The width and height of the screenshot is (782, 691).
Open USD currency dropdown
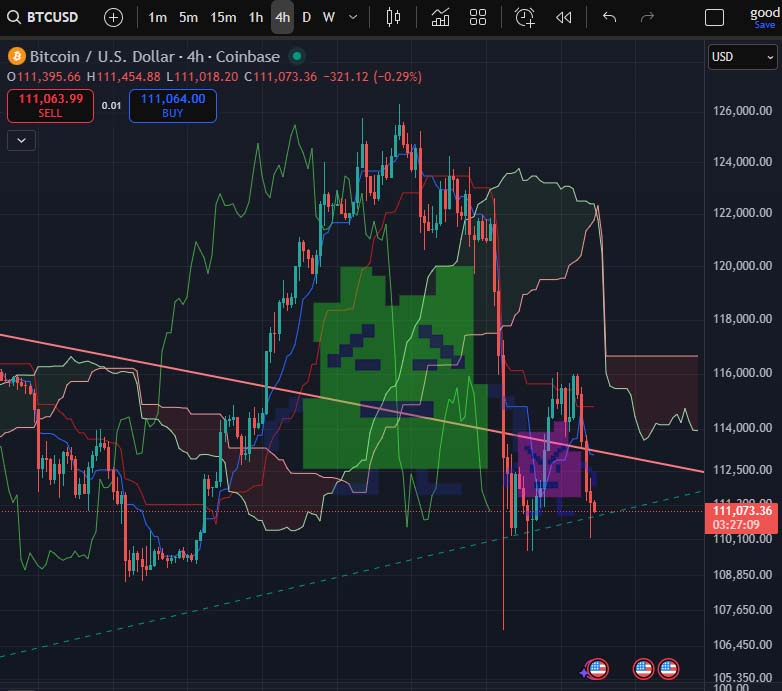point(743,57)
